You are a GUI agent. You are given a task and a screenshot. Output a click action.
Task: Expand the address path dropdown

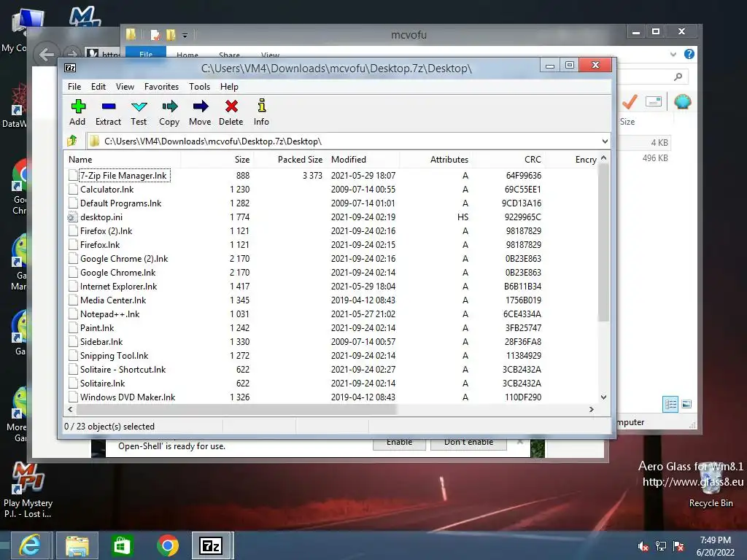(605, 141)
